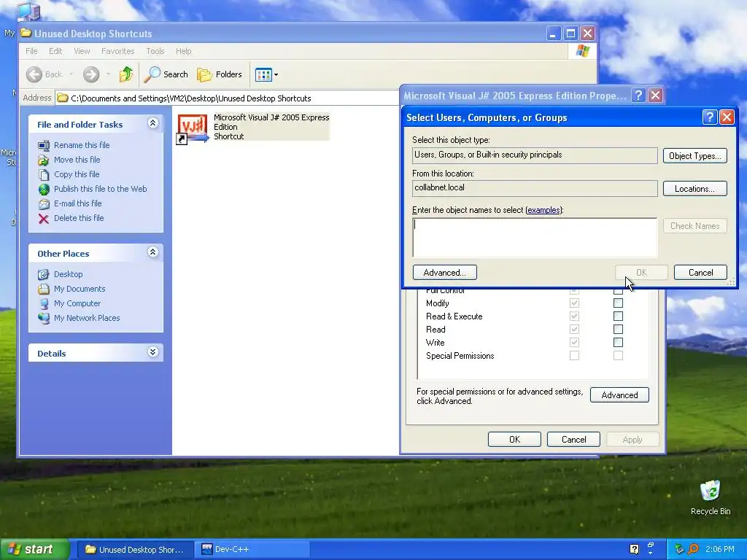
Task: Open Desktop in Other Places
Action: click(68, 274)
